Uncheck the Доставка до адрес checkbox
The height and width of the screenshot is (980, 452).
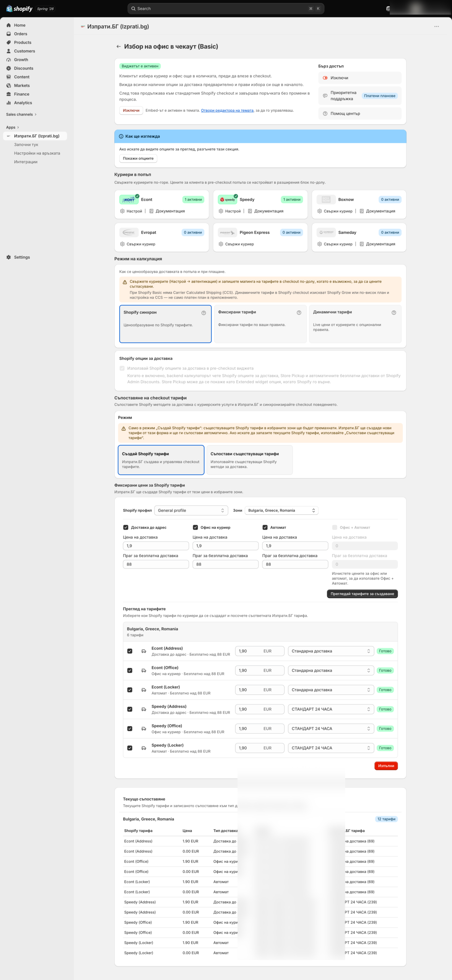click(126, 528)
